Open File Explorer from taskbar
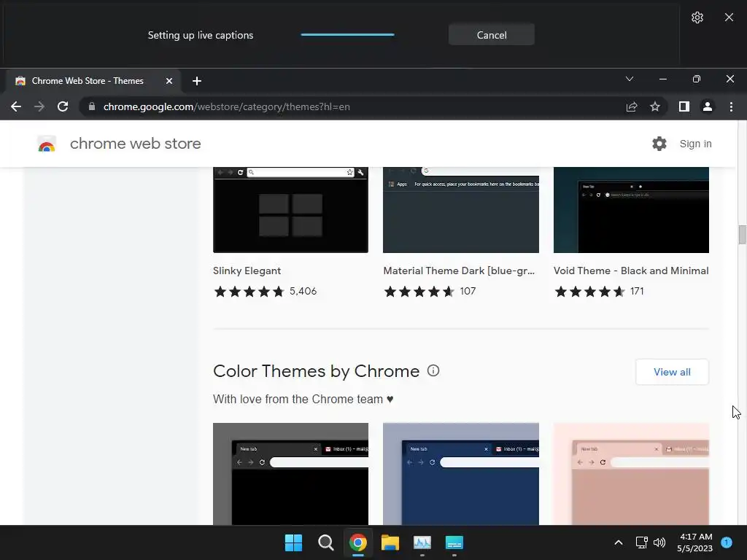The image size is (747, 560). click(390, 542)
